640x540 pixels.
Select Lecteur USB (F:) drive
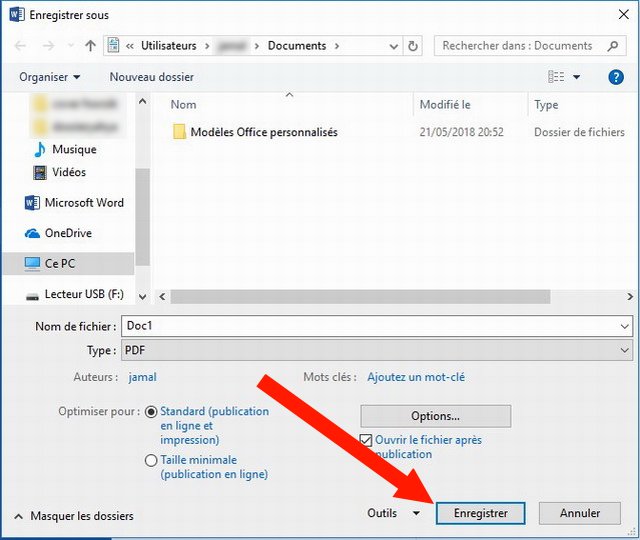(x=83, y=295)
